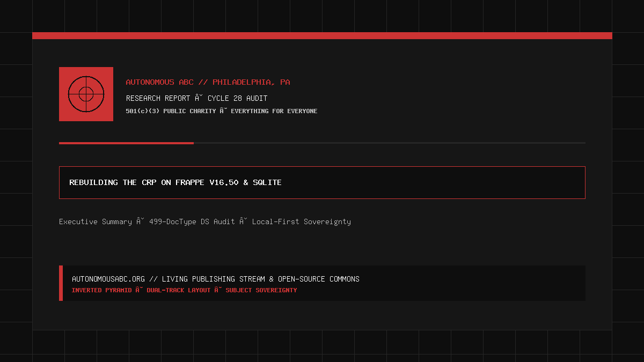
Task: Open the "AUTONOMOUSABC.ORG" publishing stream line
Action: (216, 279)
